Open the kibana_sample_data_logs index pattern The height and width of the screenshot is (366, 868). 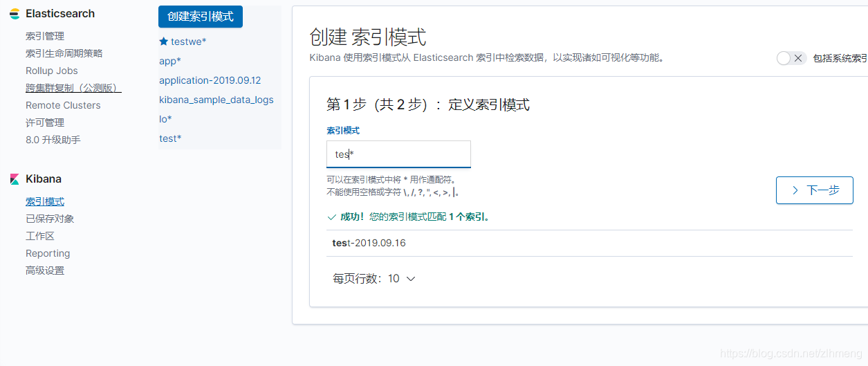coord(216,100)
